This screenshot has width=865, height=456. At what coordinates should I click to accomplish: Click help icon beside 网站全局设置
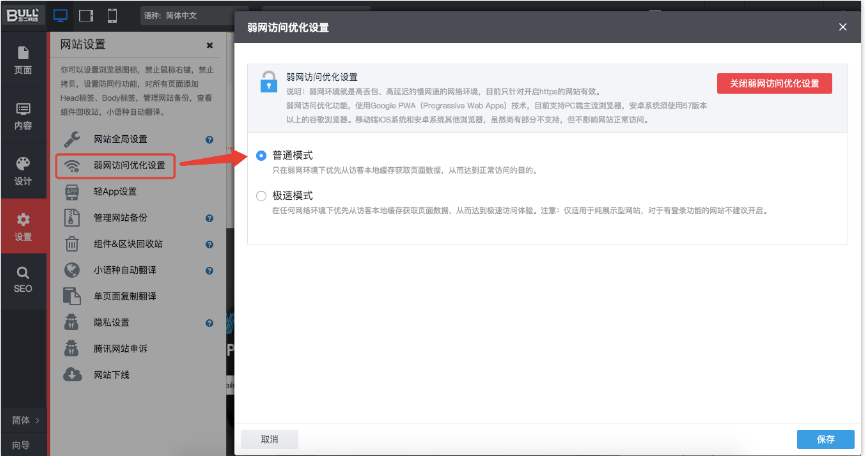click(209, 139)
